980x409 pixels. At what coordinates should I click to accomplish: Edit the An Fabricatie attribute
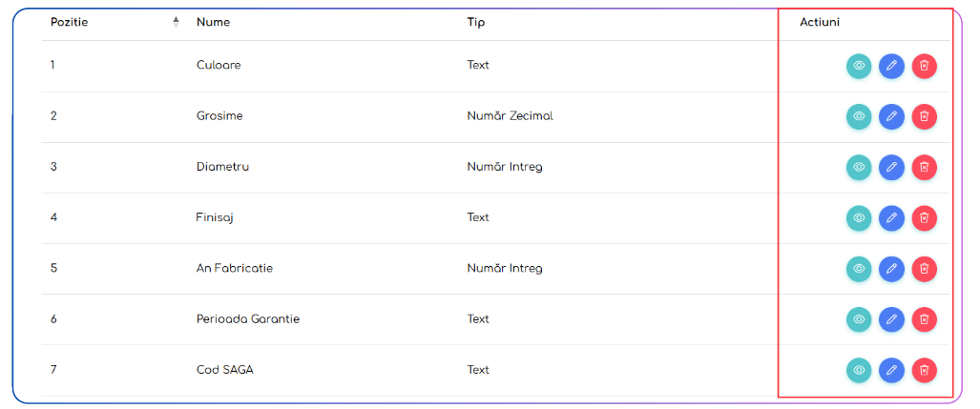(891, 269)
